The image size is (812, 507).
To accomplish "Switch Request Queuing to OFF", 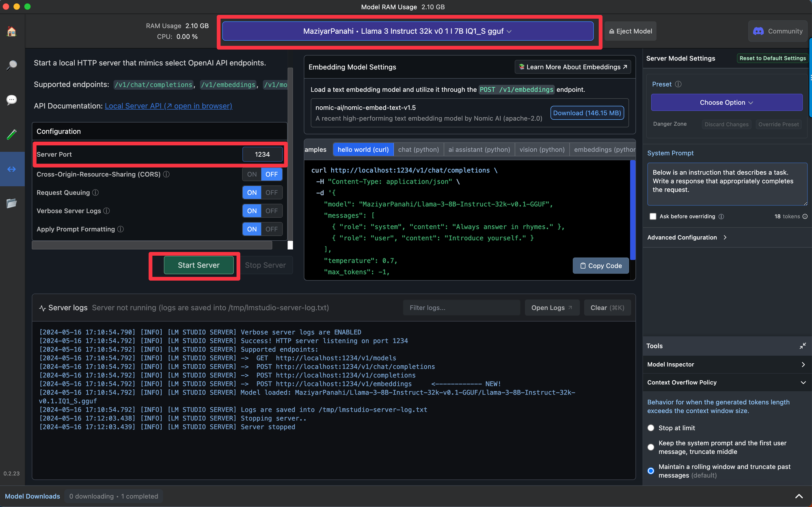I will click(x=272, y=192).
